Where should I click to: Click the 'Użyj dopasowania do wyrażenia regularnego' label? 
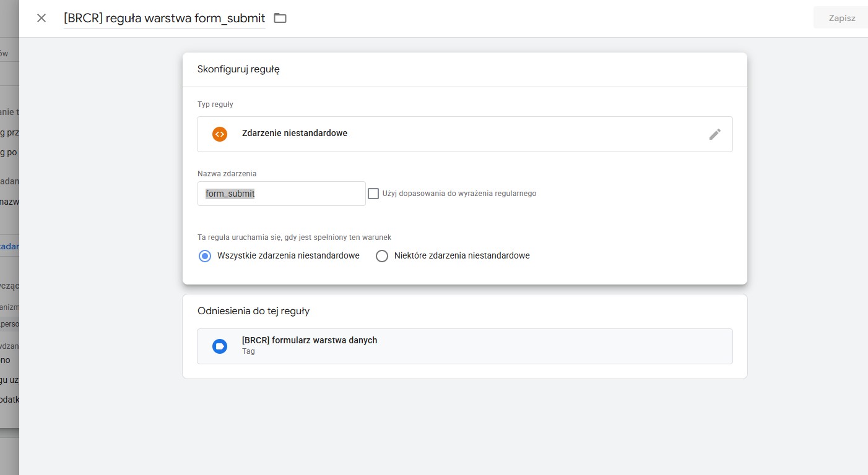click(459, 194)
